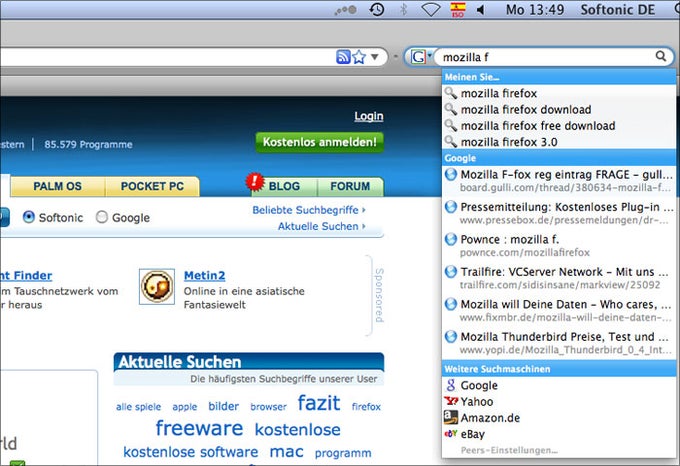Click 'Kostenlos anmelden!' green button
680x466 pixels.
click(320, 142)
